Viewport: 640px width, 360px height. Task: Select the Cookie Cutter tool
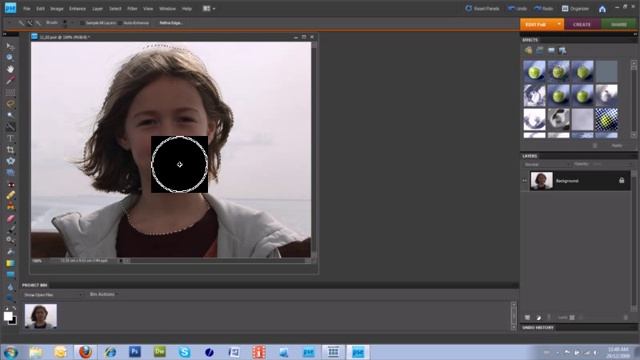10,161
